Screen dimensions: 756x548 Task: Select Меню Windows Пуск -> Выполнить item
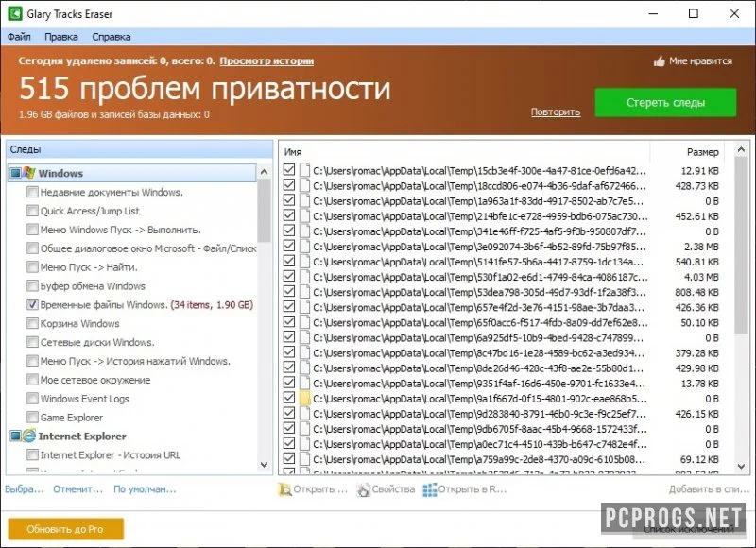click(x=121, y=230)
